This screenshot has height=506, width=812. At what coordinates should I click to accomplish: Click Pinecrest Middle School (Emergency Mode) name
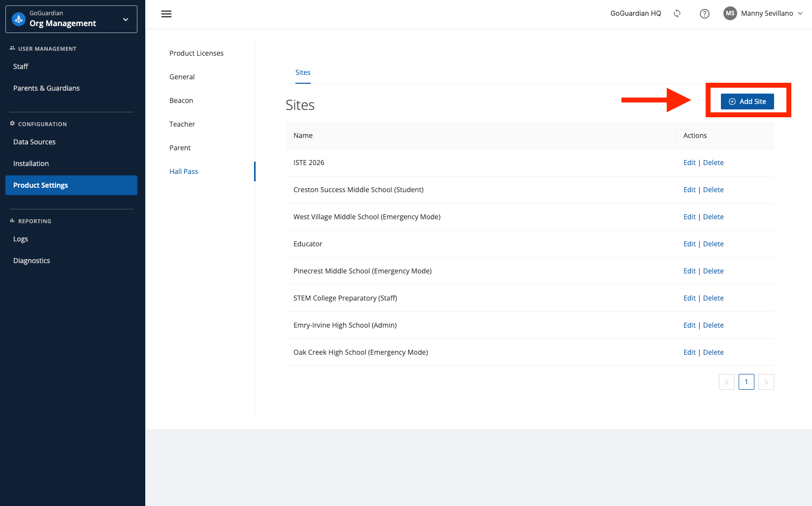(x=362, y=271)
